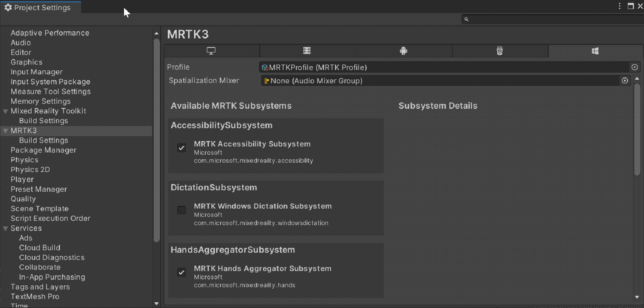Viewport: 644px width, 308px height.
Task: Open Memory Settings
Action: click(41, 101)
